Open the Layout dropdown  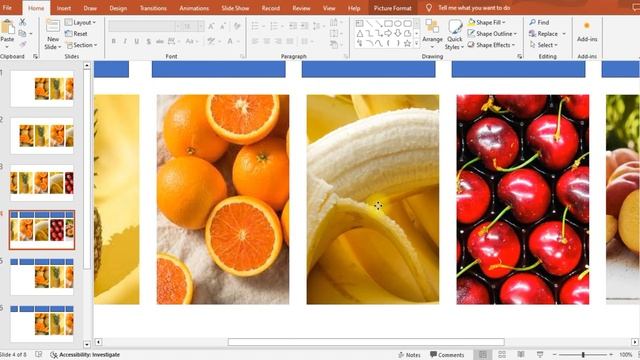click(80, 22)
